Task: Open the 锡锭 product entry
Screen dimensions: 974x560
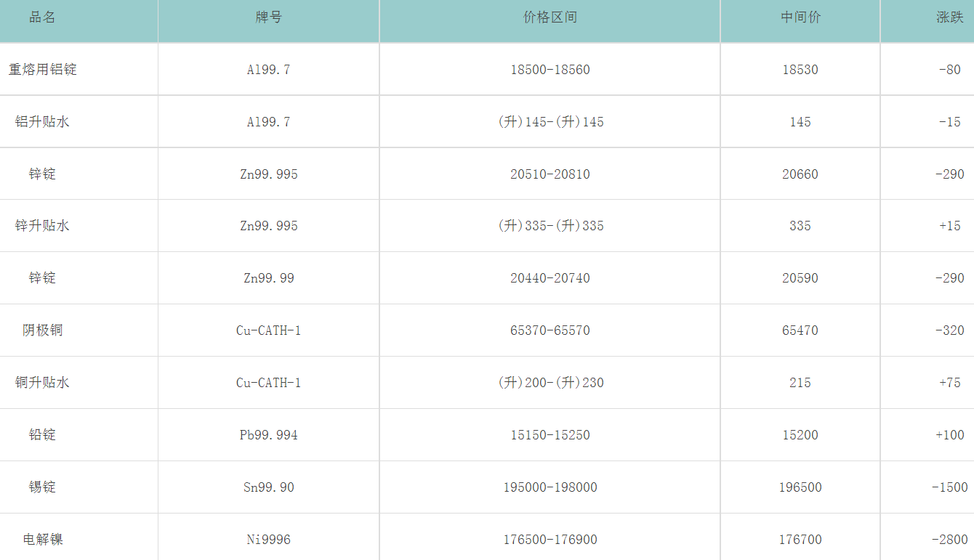Action: pyautogui.click(x=42, y=487)
